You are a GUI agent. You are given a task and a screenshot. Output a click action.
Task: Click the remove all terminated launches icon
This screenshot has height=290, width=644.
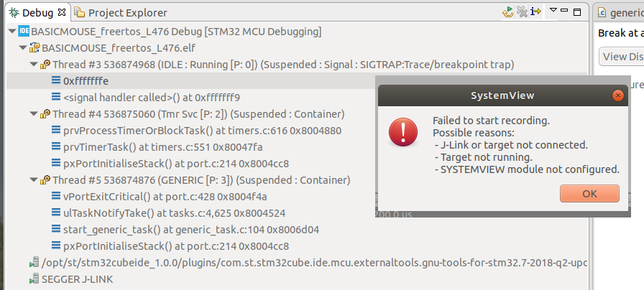[x=522, y=12]
